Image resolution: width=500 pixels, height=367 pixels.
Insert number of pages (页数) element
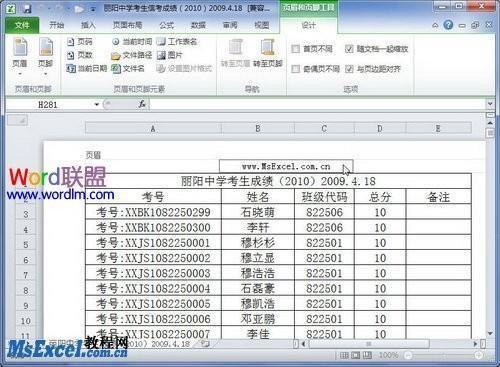(80, 55)
